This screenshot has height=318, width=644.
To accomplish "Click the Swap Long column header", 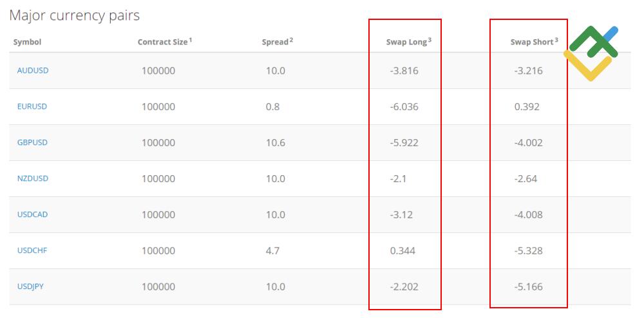I will tap(407, 42).
